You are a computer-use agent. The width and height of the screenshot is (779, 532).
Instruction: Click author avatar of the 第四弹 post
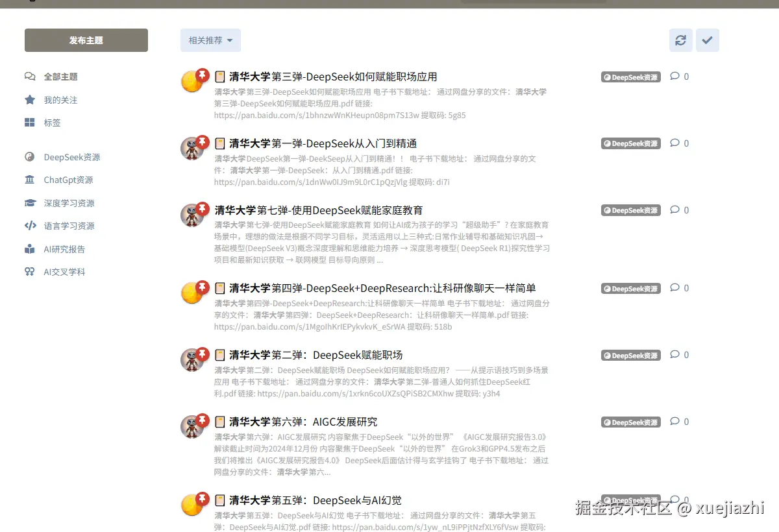192,293
